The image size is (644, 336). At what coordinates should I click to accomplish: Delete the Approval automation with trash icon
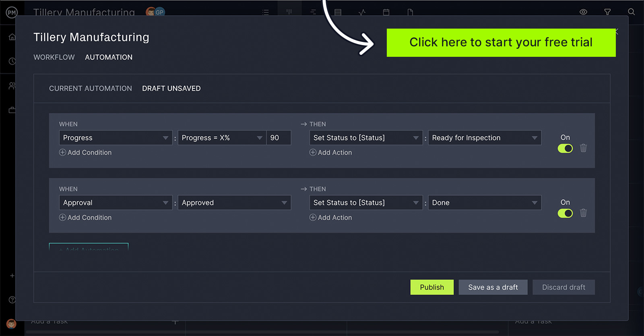coord(583,213)
